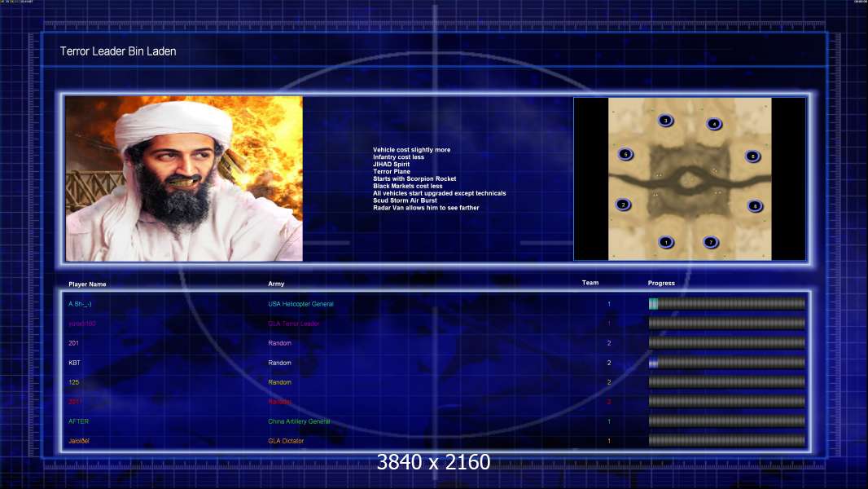The width and height of the screenshot is (868, 489).
Task: Click the Progress column header
Action: pos(661,283)
